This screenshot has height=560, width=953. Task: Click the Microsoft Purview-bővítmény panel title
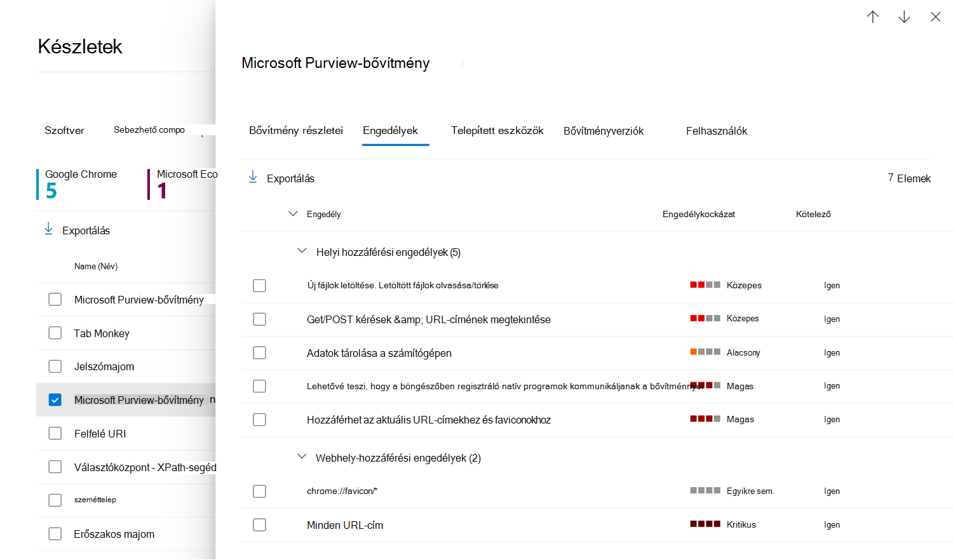tap(335, 63)
